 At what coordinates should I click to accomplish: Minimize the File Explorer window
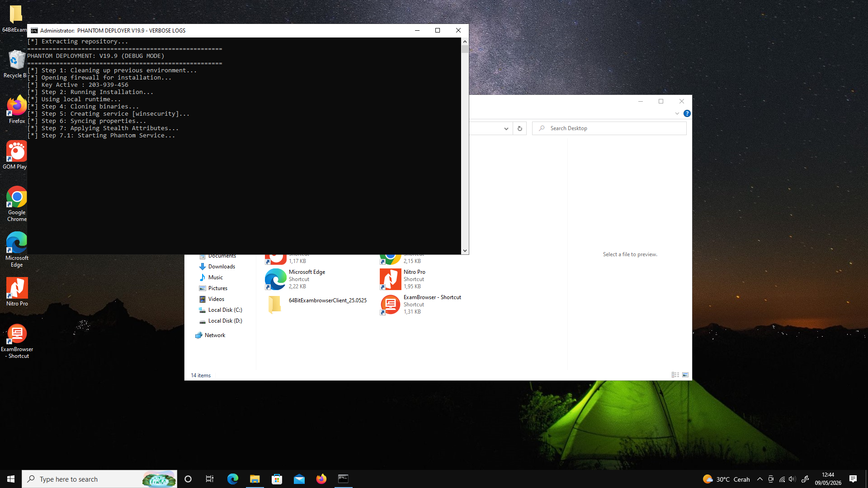[x=641, y=101]
